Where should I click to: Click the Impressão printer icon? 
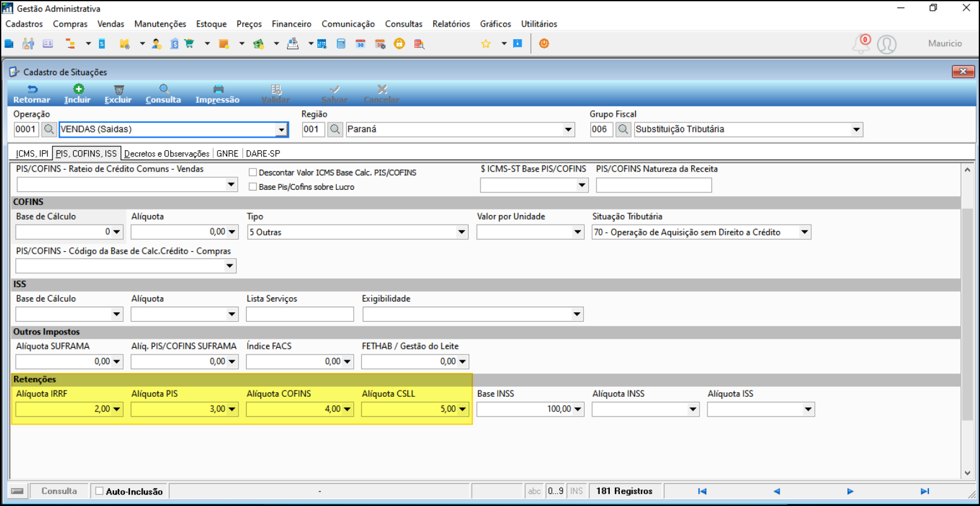(218, 90)
